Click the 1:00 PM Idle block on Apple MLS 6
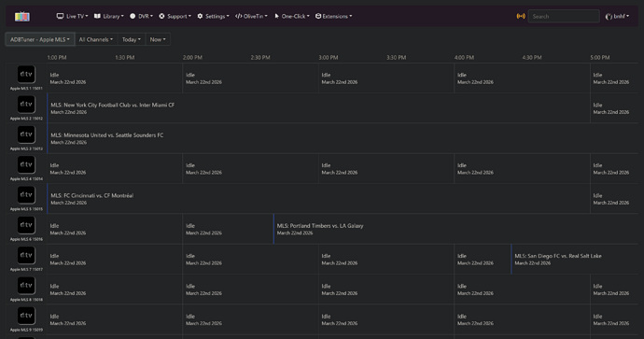644x339 pixels. click(x=115, y=229)
